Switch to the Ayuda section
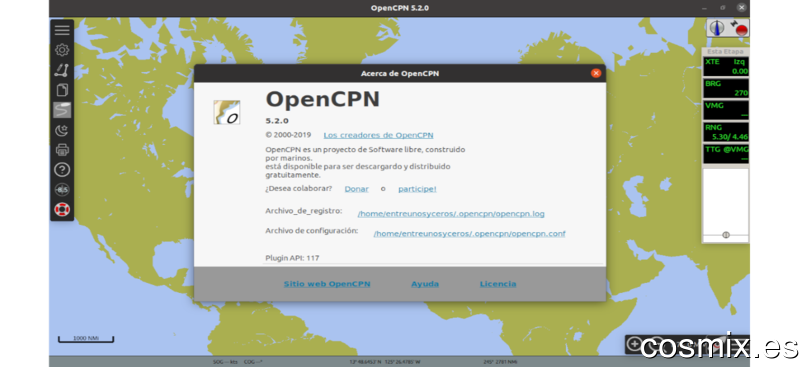The width and height of the screenshot is (800, 367). pyautogui.click(x=425, y=284)
